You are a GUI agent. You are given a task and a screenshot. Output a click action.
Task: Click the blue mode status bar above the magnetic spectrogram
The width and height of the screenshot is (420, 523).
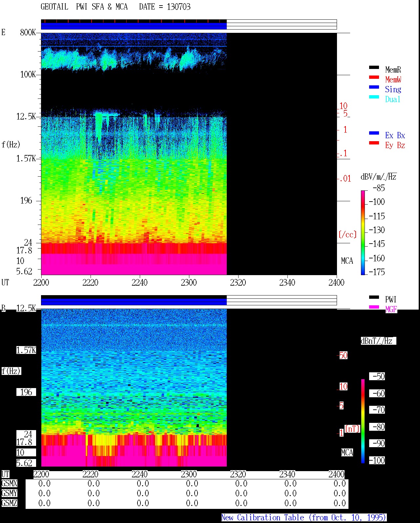point(134,302)
